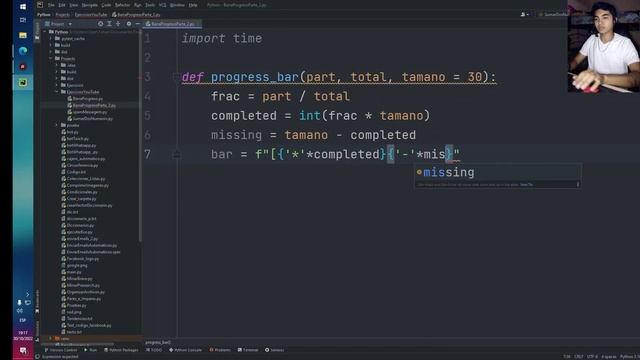Click Select Opened File target icon
Viewport: 640px width, 360px height.
(x=100, y=24)
